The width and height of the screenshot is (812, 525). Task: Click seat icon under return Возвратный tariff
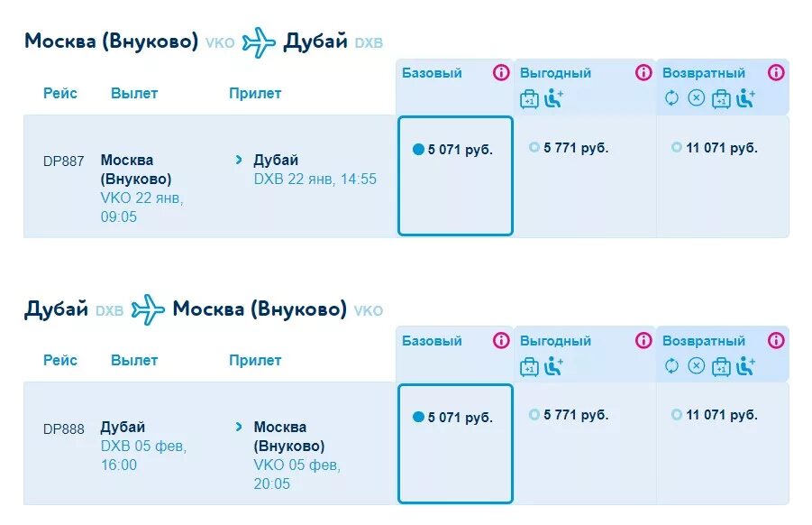point(745,366)
